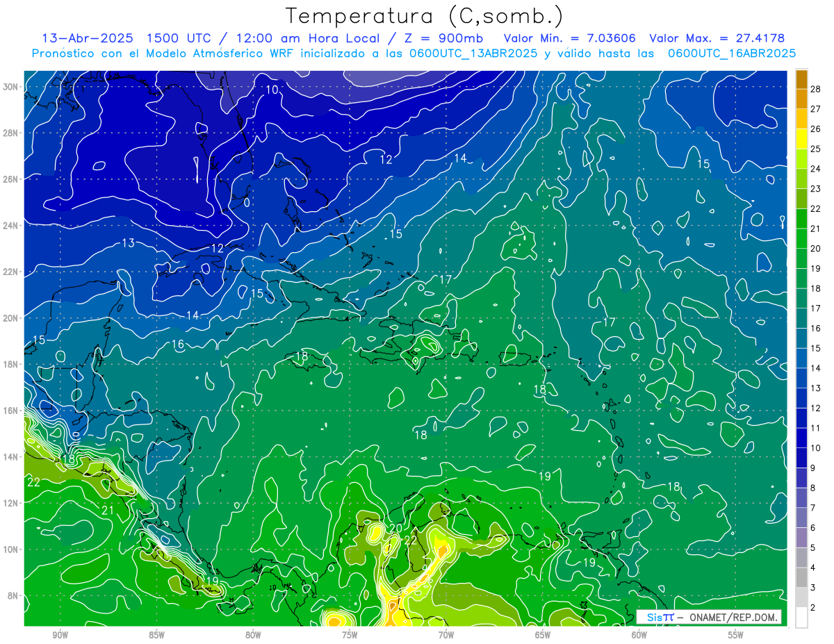Image resolution: width=834 pixels, height=644 pixels.
Task: Click the yellow swatch between 25 and 26
Action: tap(801, 139)
